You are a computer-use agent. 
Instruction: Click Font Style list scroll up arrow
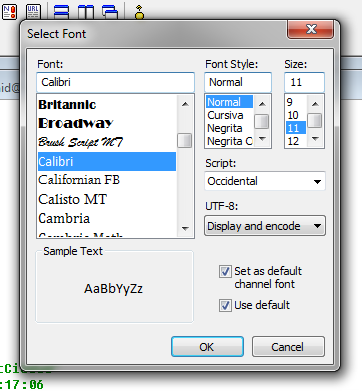[262, 104]
